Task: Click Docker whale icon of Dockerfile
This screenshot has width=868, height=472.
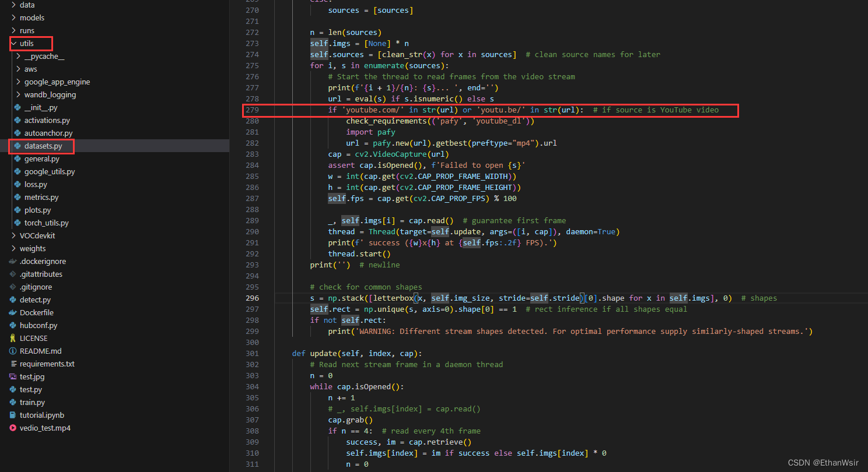Action: 13,312
